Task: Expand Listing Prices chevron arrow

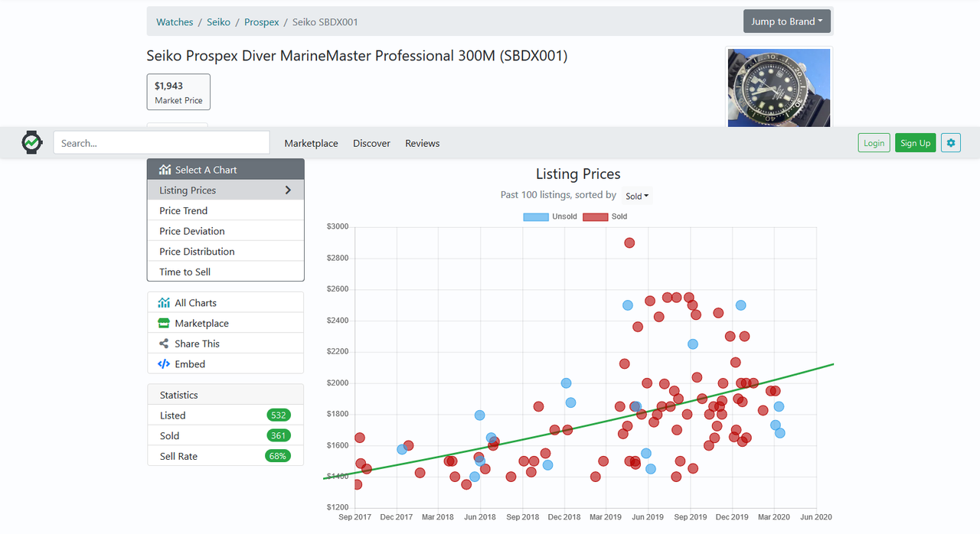Action: [x=289, y=190]
